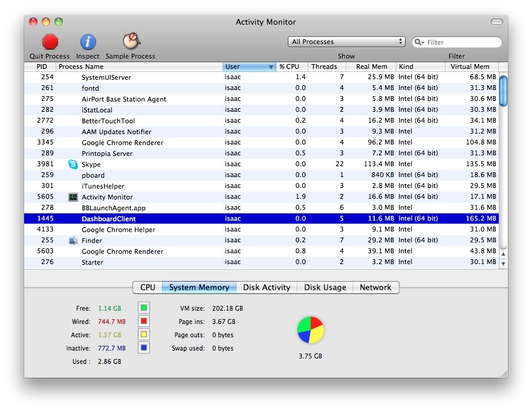532x411 pixels.
Task: Select the SystemUIServer process row
Action: 261,77
